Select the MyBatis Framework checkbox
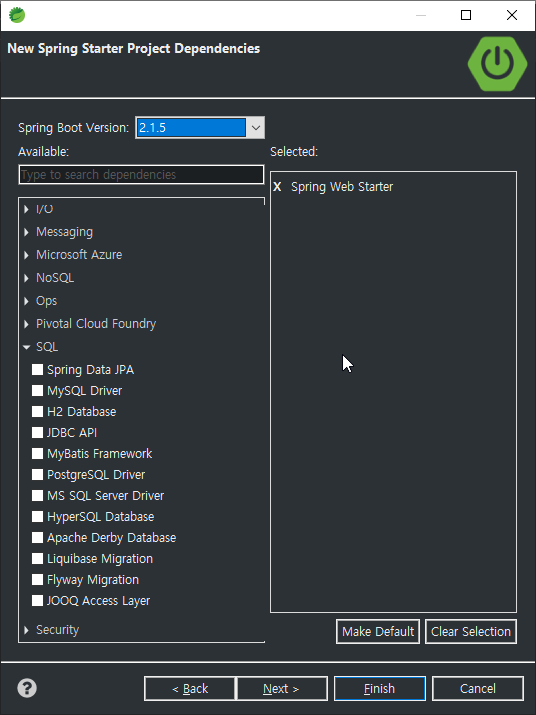The height and width of the screenshot is (715, 536). pyautogui.click(x=37, y=453)
